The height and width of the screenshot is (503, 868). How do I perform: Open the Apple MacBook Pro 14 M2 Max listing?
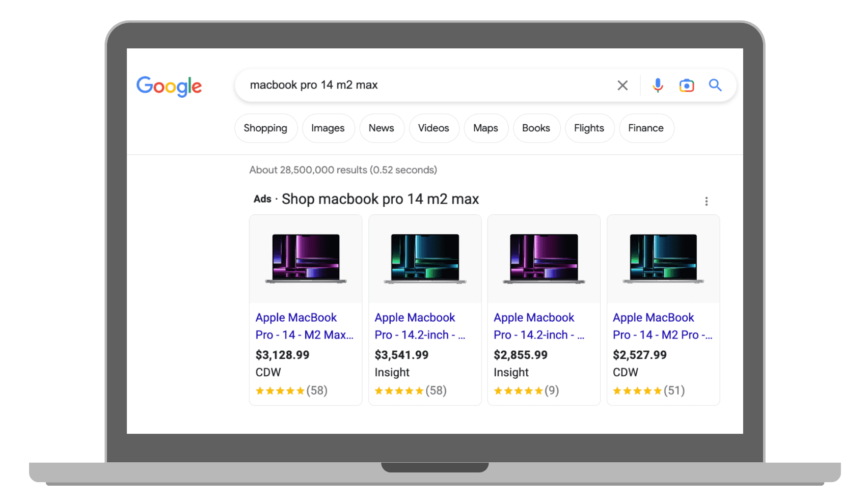pyautogui.click(x=304, y=326)
